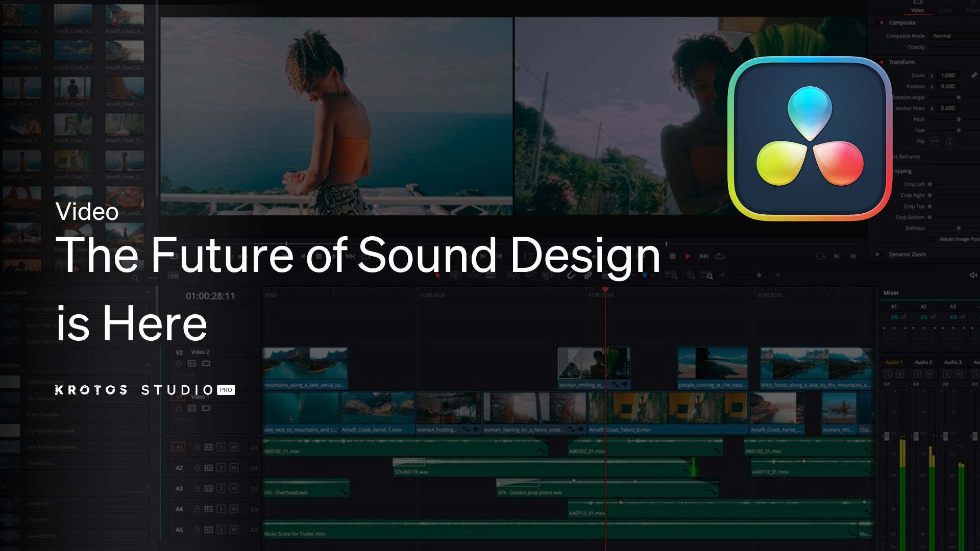The image size is (980, 551).
Task: Adjust the Audio 1 mixer fader handle
Action: (887, 436)
